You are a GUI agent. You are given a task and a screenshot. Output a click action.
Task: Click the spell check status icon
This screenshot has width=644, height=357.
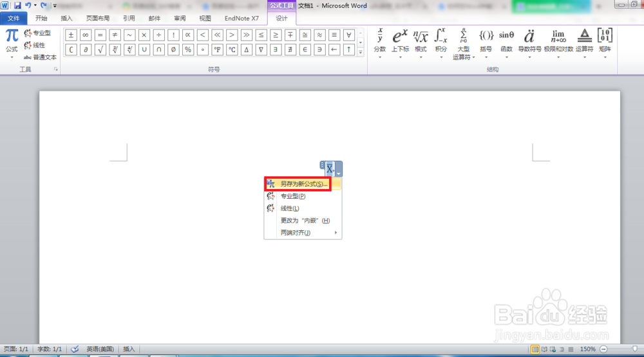[74, 349]
